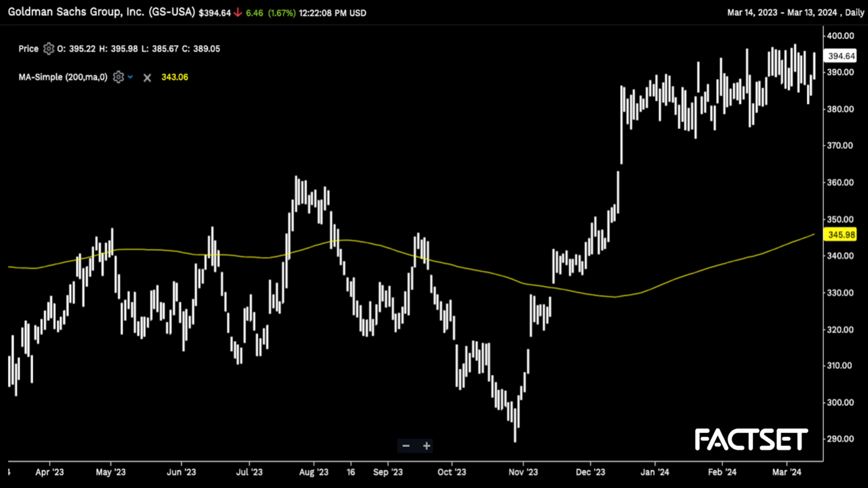This screenshot has height=488, width=868.
Task: Zoom out with the minus button
Action: coord(406,446)
